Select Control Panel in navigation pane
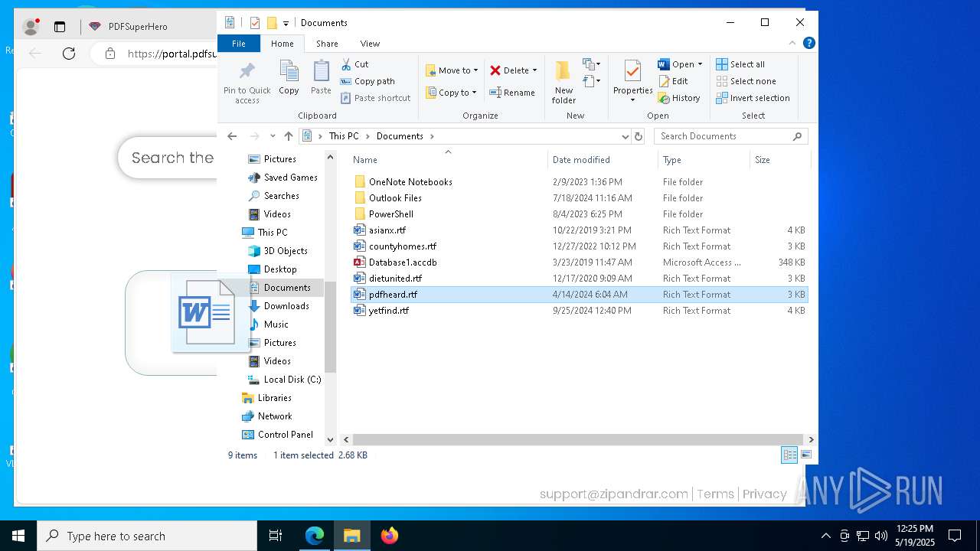This screenshot has width=980, height=551. click(285, 435)
